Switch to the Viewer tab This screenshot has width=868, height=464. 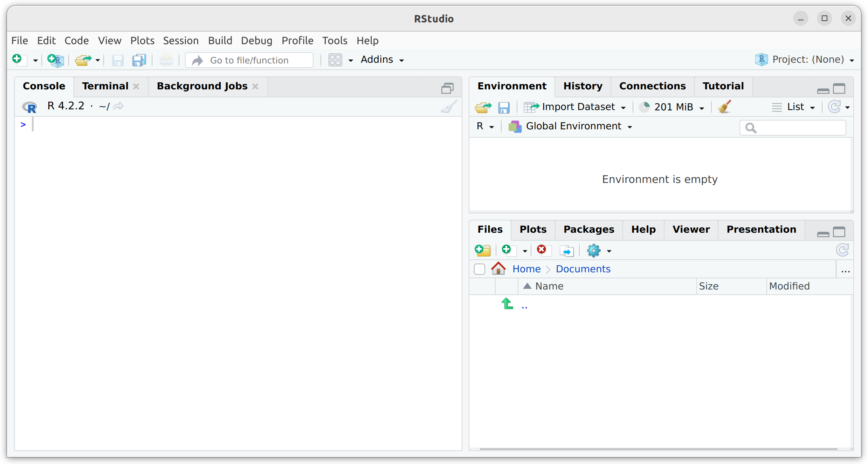(x=691, y=230)
